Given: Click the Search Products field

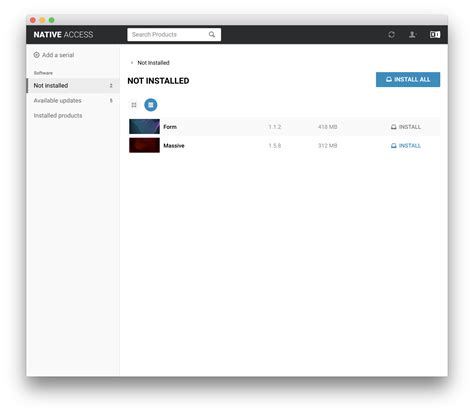Looking at the screenshot, I should (x=174, y=35).
